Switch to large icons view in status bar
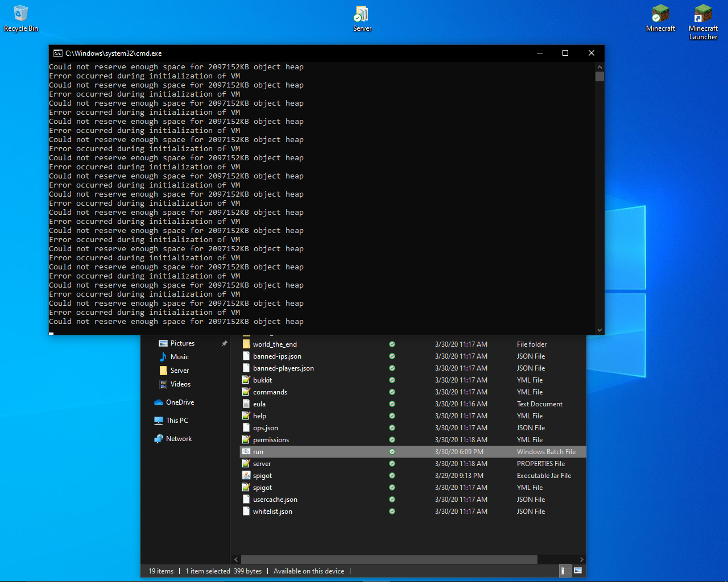The image size is (728, 582). pos(578,571)
